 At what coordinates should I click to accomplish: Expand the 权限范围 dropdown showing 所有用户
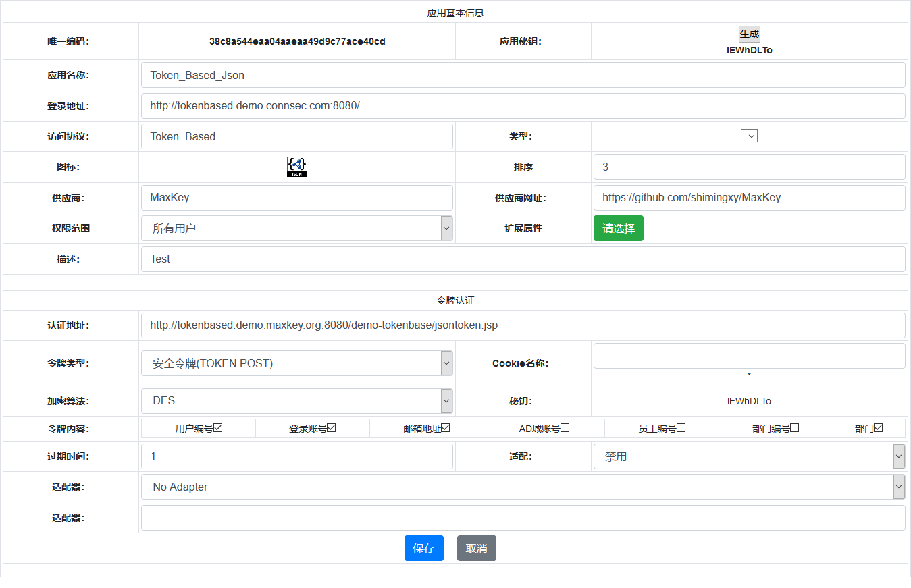click(297, 228)
